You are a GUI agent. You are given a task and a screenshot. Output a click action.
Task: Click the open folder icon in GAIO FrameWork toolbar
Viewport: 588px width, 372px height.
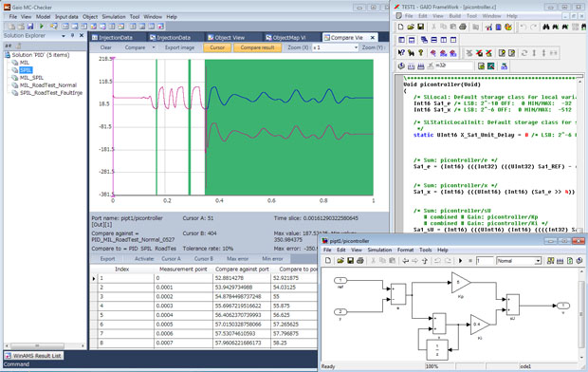[x=411, y=27]
